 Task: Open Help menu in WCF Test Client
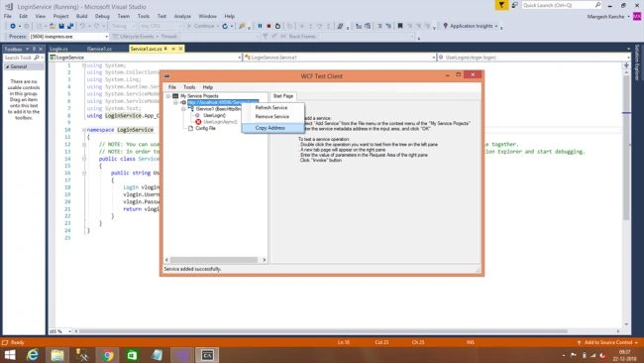point(208,87)
